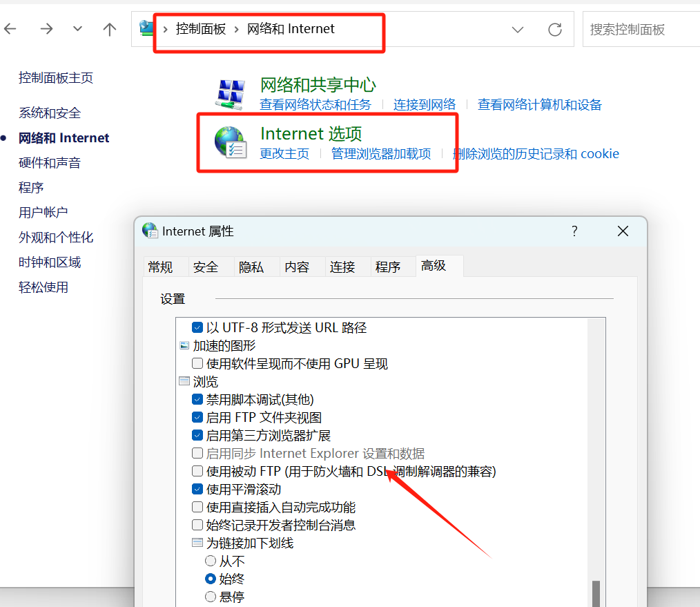Click the 为链接加下划线 group icon

click(x=197, y=543)
